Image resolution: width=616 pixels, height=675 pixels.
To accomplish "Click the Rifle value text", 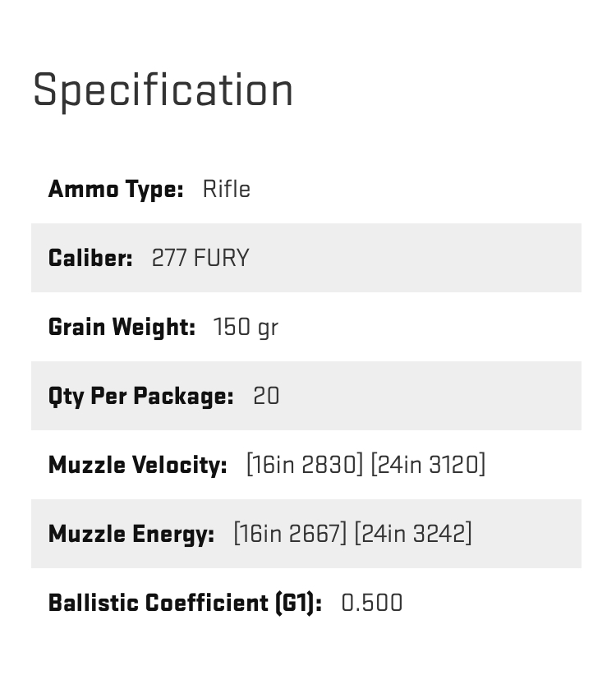I will pos(227,189).
